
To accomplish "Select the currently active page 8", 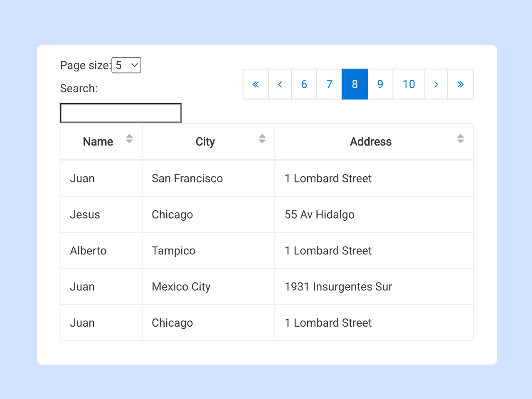I will tap(355, 84).
